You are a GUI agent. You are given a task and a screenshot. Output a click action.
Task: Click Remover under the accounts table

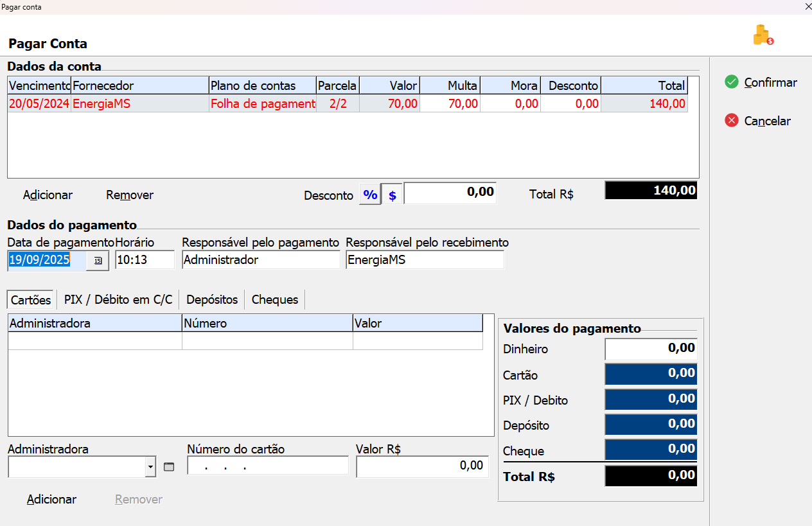[x=130, y=195]
